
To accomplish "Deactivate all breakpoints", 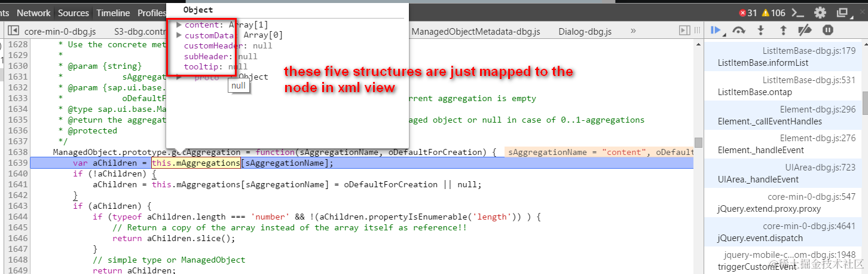I will pyautogui.click(x=805, y=30).
